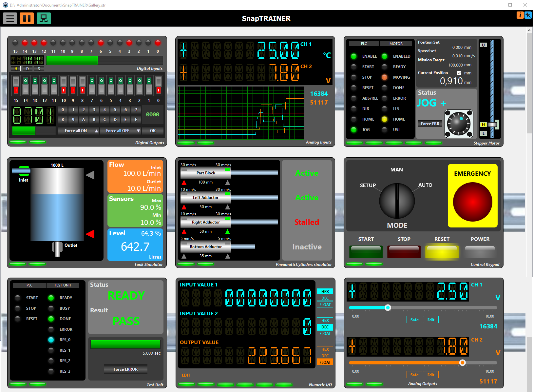Open the orange info icon

point(520,15)
